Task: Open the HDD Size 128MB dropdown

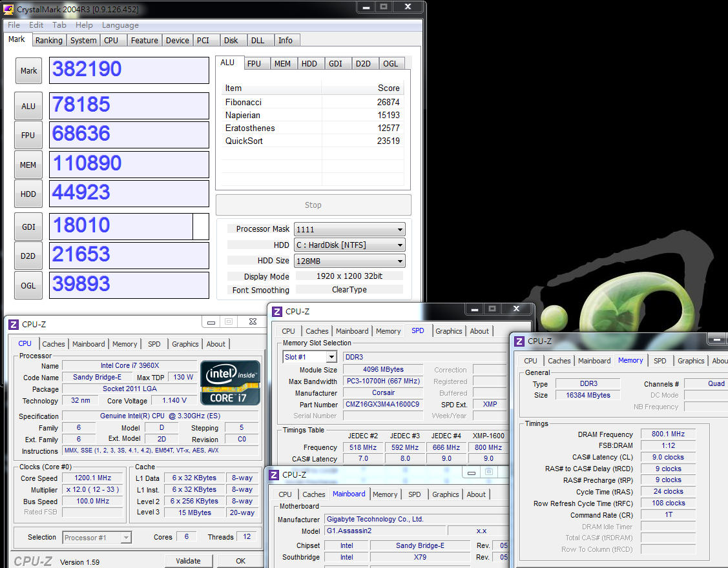Action: click(349, 261)
